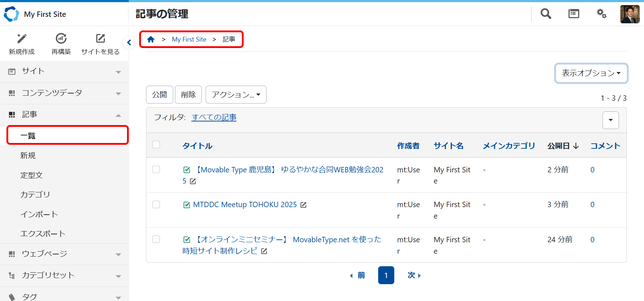Select 新規 under the 記事 menu

click(28, 156)
